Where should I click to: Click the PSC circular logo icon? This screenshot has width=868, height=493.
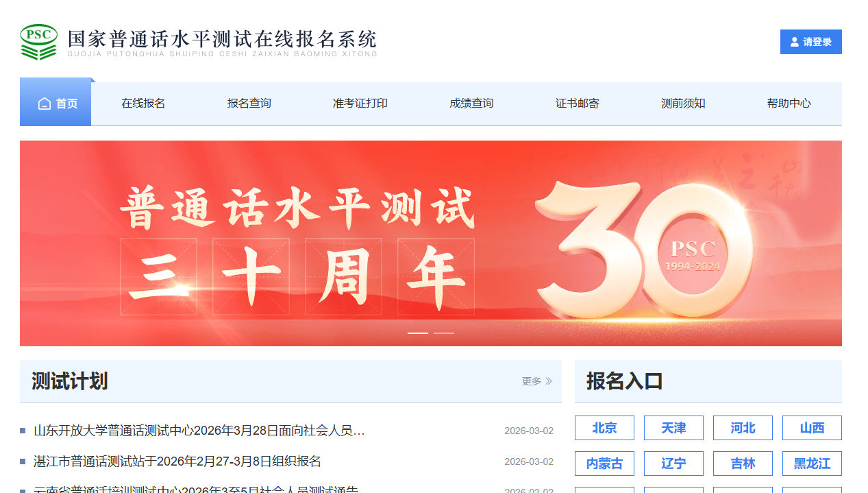pyautogui.click(x=38, y=42)
